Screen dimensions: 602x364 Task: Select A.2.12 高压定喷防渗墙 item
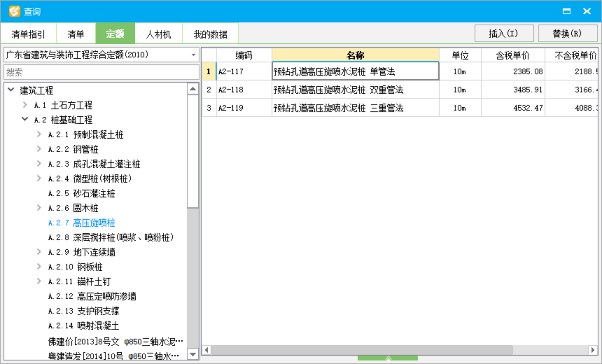point(92,296)
